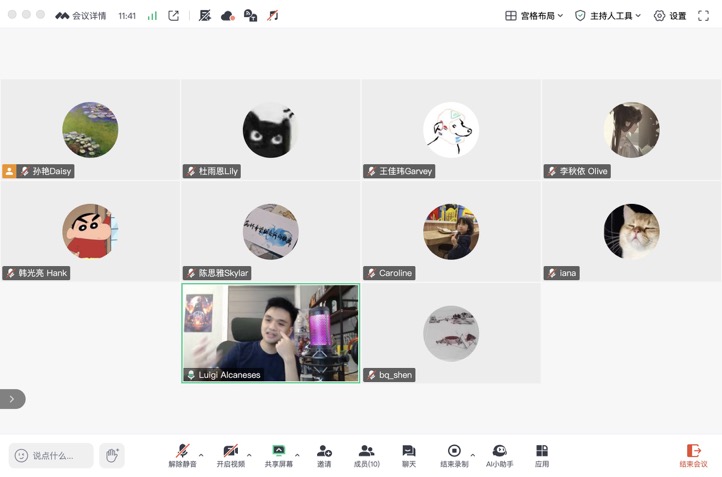The image size is (722, 477).
Task: Open the 成员(10) members list
Action: click(366, 452)
